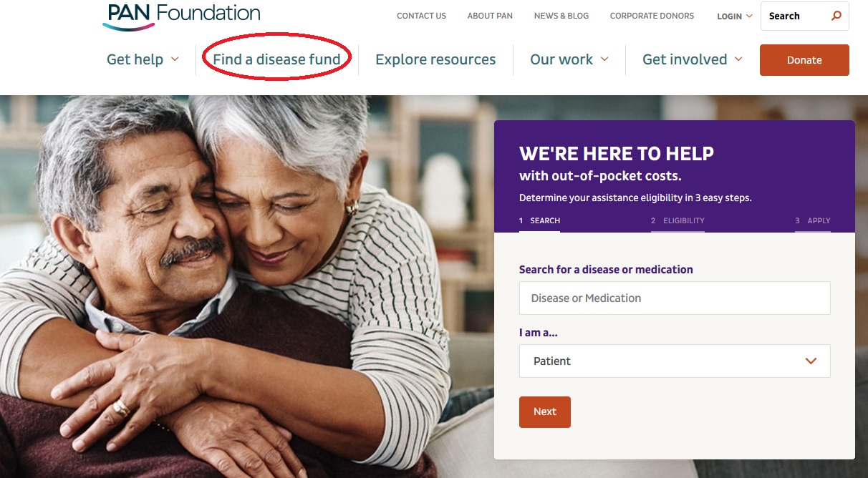Select the 1 SEARCH step tab
868x478 pixels.
[x=539, y=221]
